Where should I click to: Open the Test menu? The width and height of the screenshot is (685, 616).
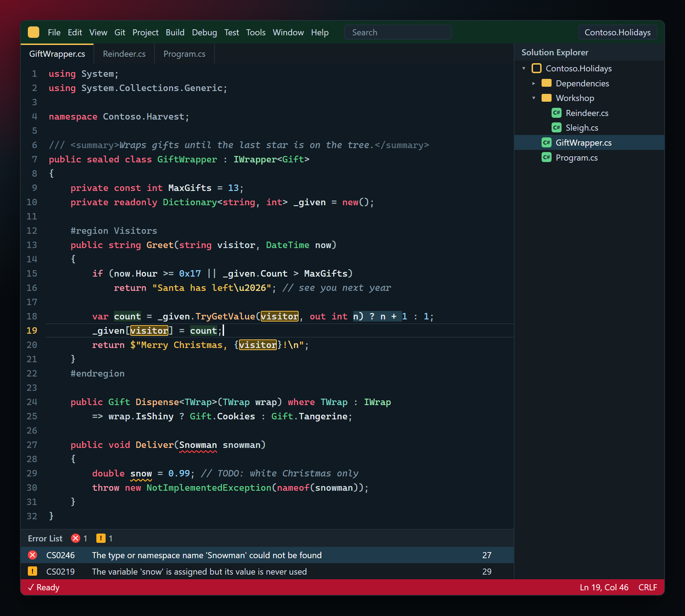(x=232, y=32)
